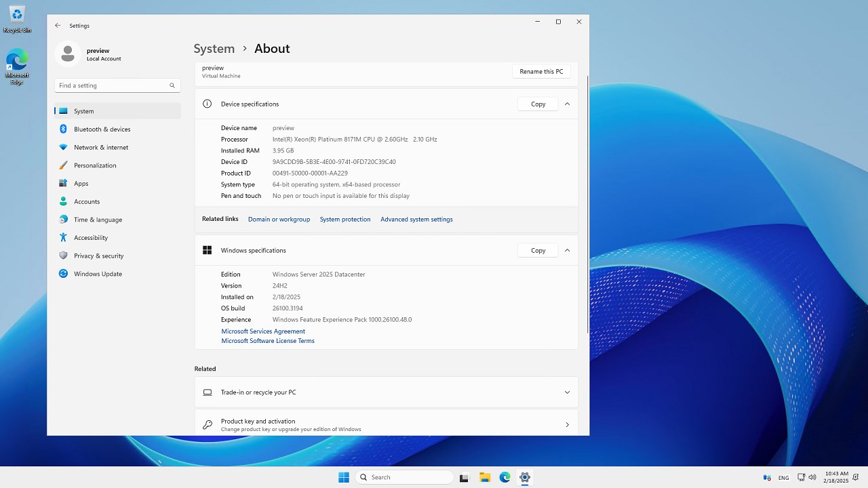Open Microsoft Software License Terms link
This screenshot has height=488, width=868.
click(x=268, y=341)
